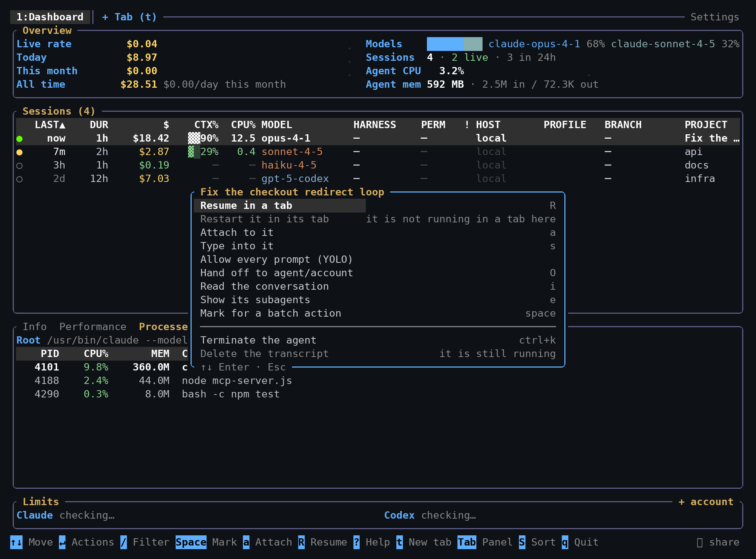The image size is (756, 559).
Task: Sort sessions by the PROJECT column header
Action: coord(706,125)
